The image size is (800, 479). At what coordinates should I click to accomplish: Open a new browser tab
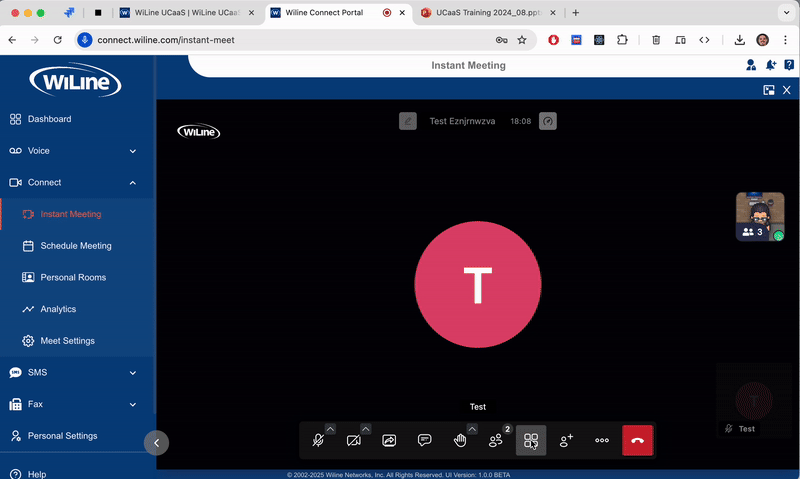point(576,13)
